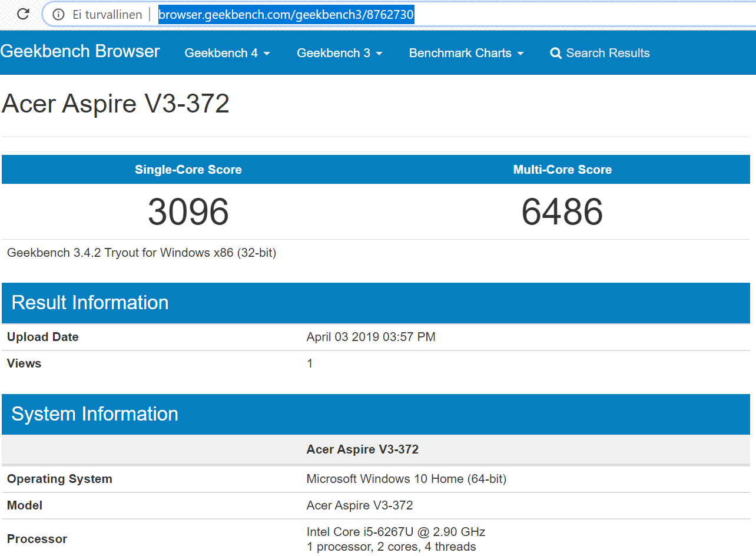
Task: Select the Views count value 1
Action: [x=310, y=363]
